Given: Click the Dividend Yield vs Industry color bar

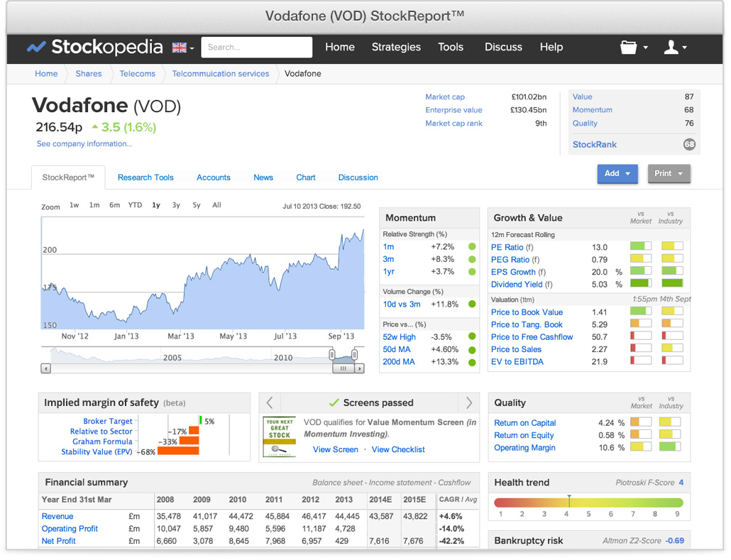Looking at the screenshot, I should (x=672, y=283).
